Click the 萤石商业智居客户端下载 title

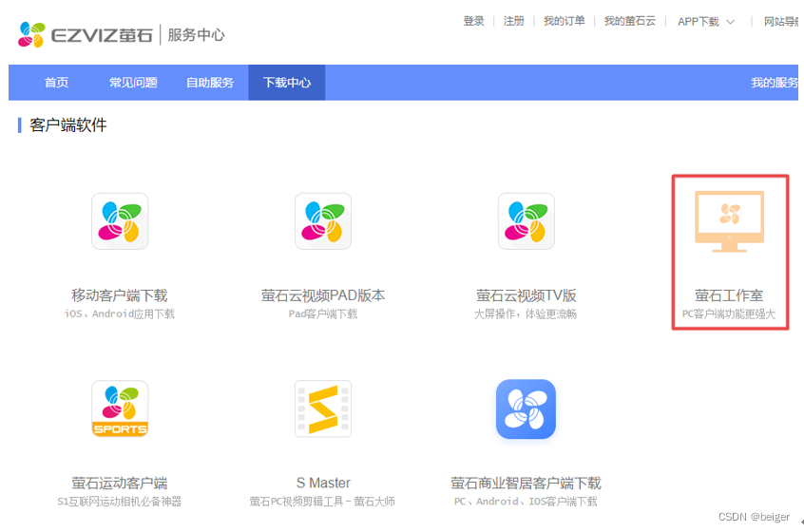[x=526, y=483]
